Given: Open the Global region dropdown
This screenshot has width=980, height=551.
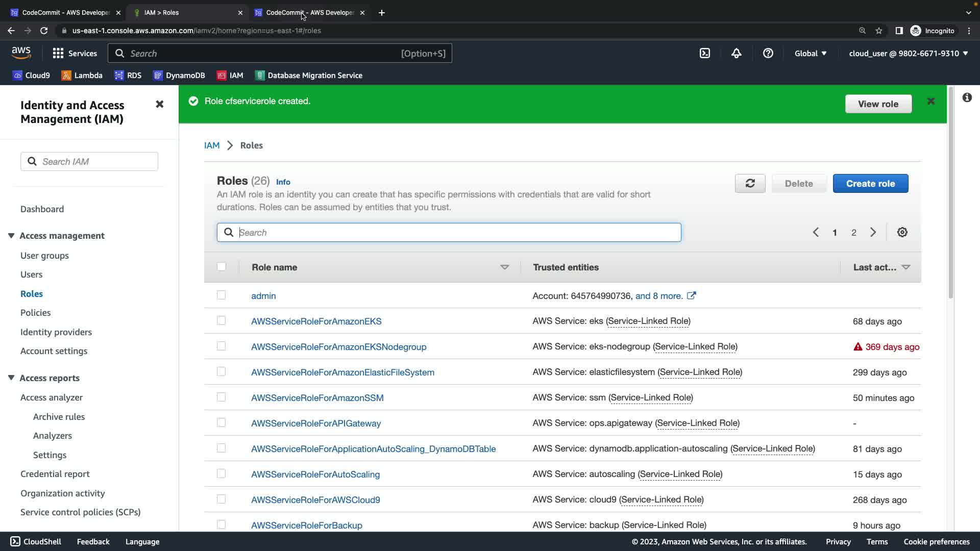Looking at the screenshot, I should (x=810, y=53).
